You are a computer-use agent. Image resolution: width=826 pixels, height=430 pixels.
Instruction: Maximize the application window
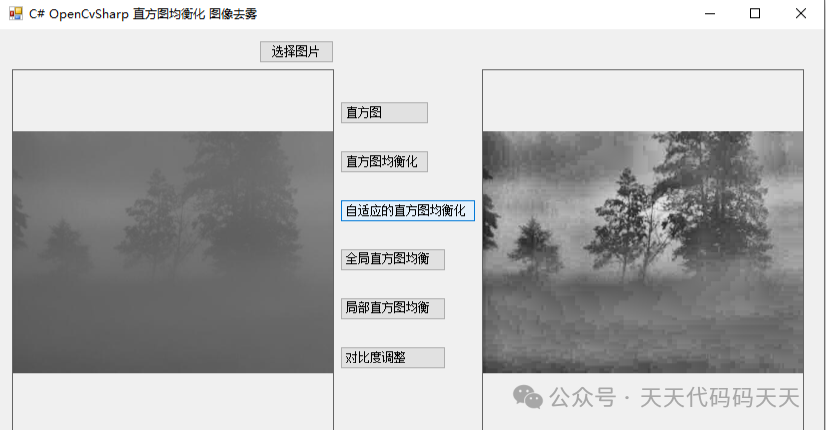pyautogui.click(x=755, y=14)
